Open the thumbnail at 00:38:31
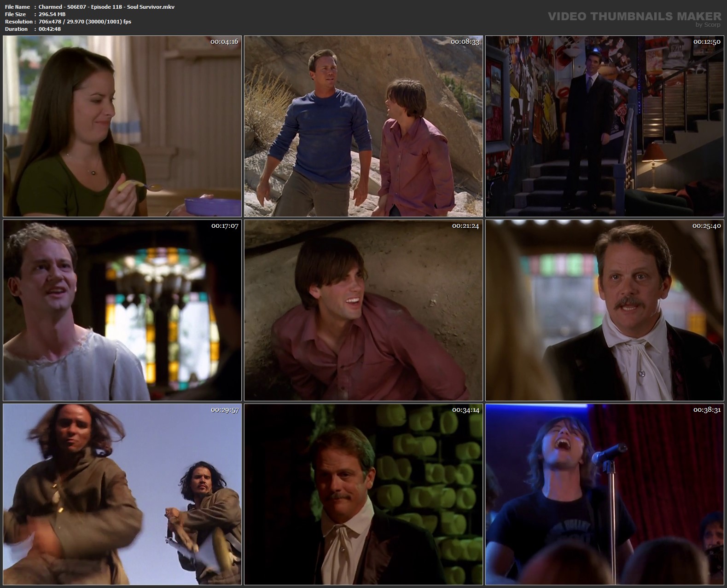This screenshot has height=588, width=727. (605, 494)
